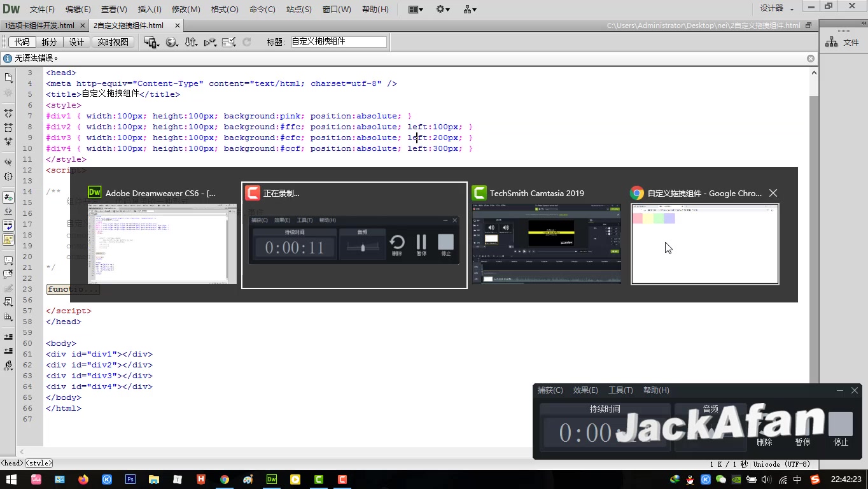Open the file management arrows dropdown
The height and width of the screenshot is (489, 868).
pyautogui.click(x=191, y=42)
